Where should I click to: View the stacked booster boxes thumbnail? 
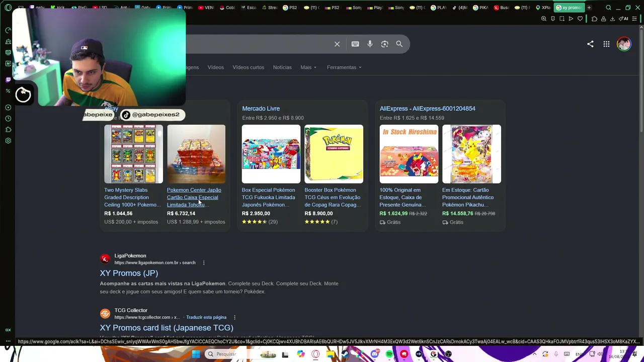196,154
